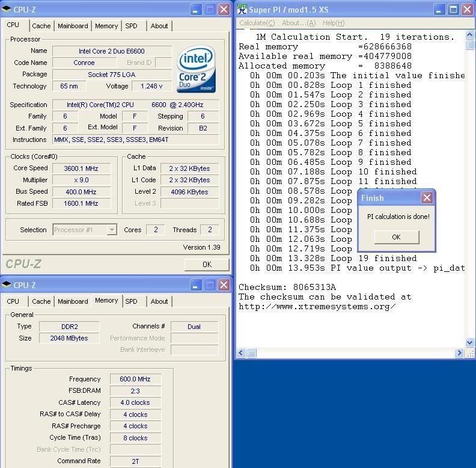Click the Cores count value 2

156,229
